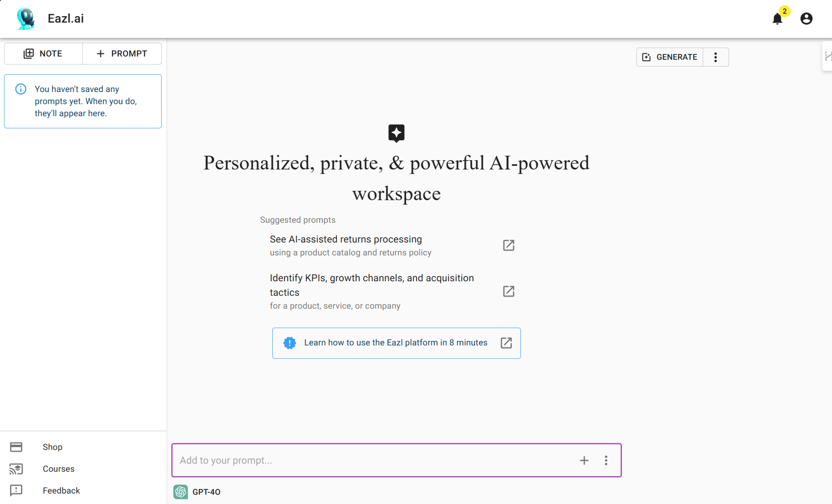Go to Courses in the sidebar

tap(58, 469)
